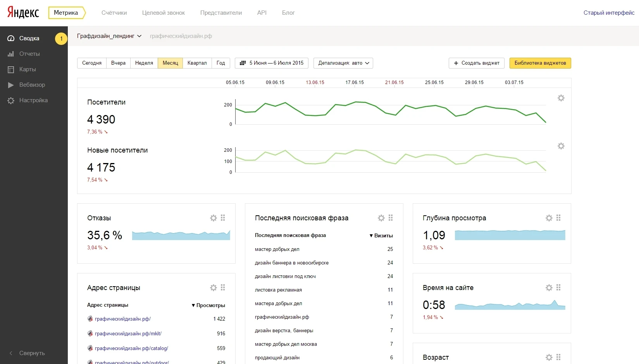
Task: Click gear icon in Время на сайте widget
Action: 549,288
